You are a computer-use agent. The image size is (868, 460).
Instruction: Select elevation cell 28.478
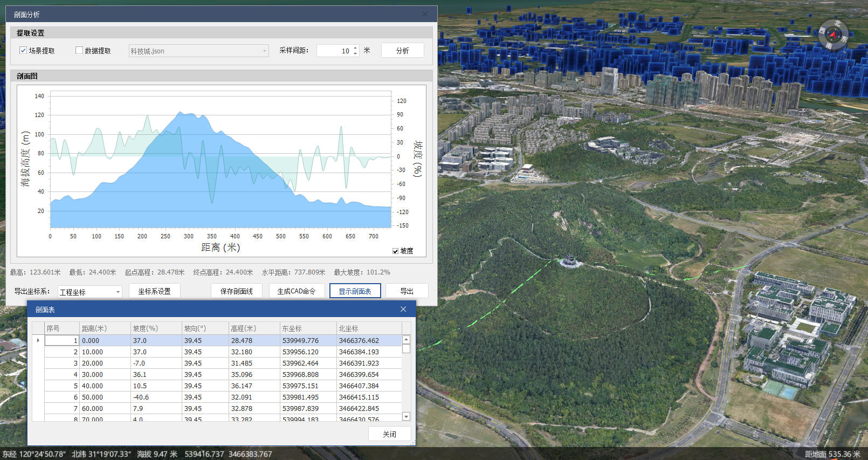point(254,340)
